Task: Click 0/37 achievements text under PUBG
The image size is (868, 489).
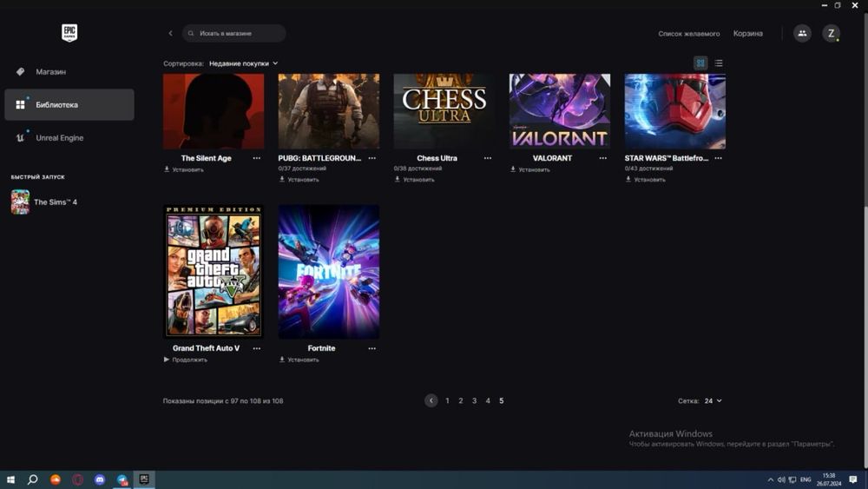Action: coord(302,169)
